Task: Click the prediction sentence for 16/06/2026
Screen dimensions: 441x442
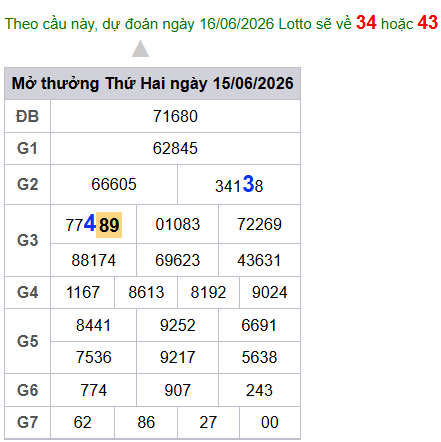Action: click(x=221, y=23)
